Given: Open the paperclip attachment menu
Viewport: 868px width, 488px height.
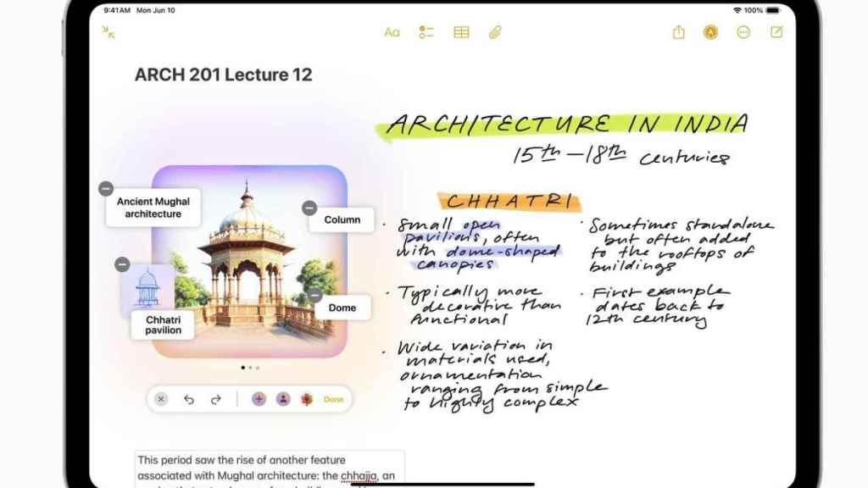Looking at the screenshot, I should [x=495, y=32].
